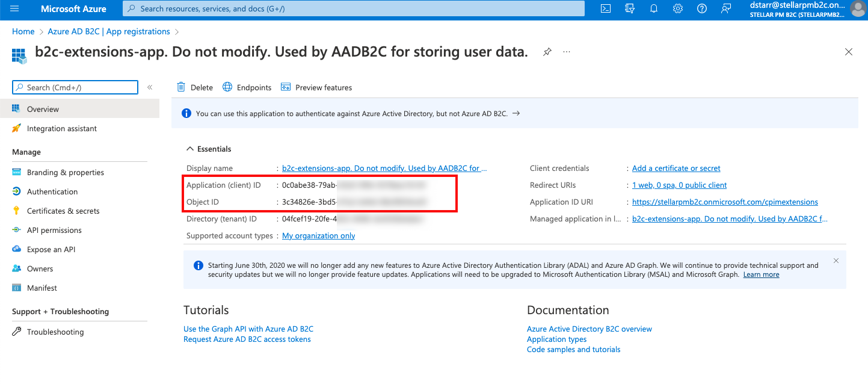Collapse the left sidebar with chevron
The image size is (868, 384).
(150, 87)
